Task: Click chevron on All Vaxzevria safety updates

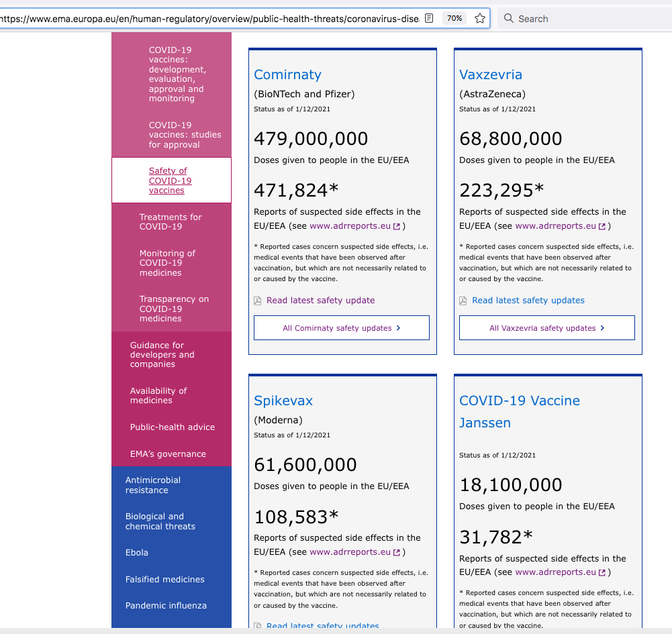Action: [x=602, y=327]
